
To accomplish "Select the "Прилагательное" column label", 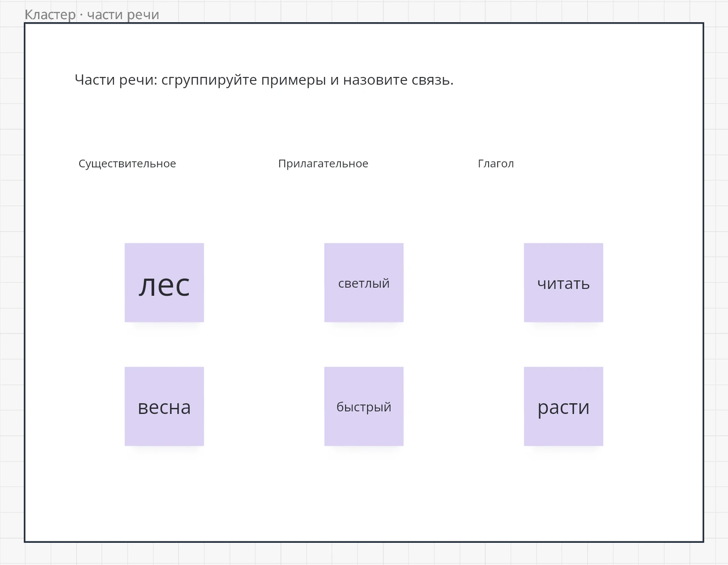I will click(x=323, y=164).
